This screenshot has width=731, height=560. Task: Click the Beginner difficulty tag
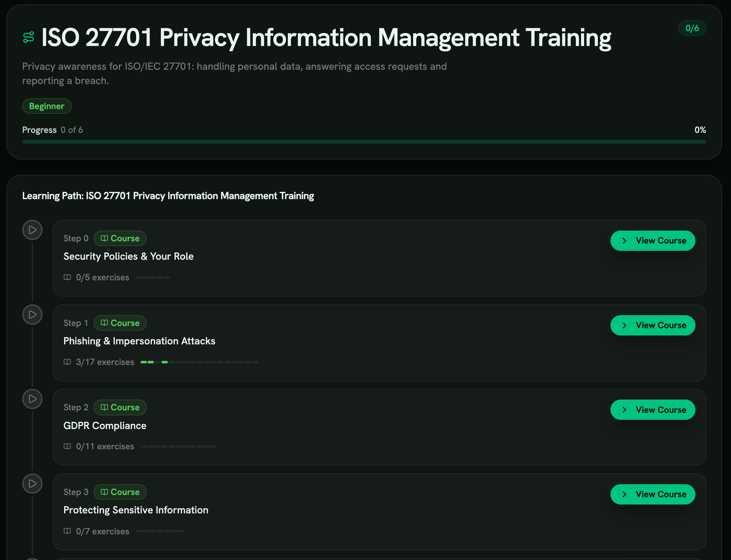coord(47,106)
